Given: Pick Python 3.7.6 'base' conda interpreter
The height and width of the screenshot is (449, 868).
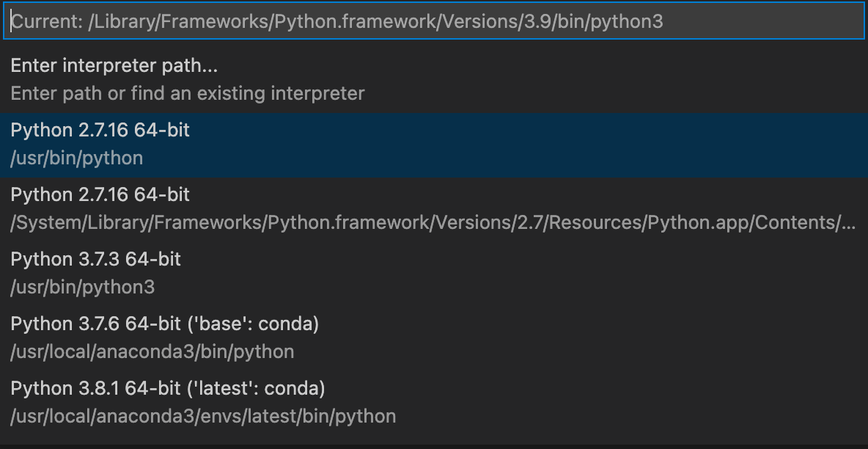Looking at the screenshot, I should coord(434,337).
